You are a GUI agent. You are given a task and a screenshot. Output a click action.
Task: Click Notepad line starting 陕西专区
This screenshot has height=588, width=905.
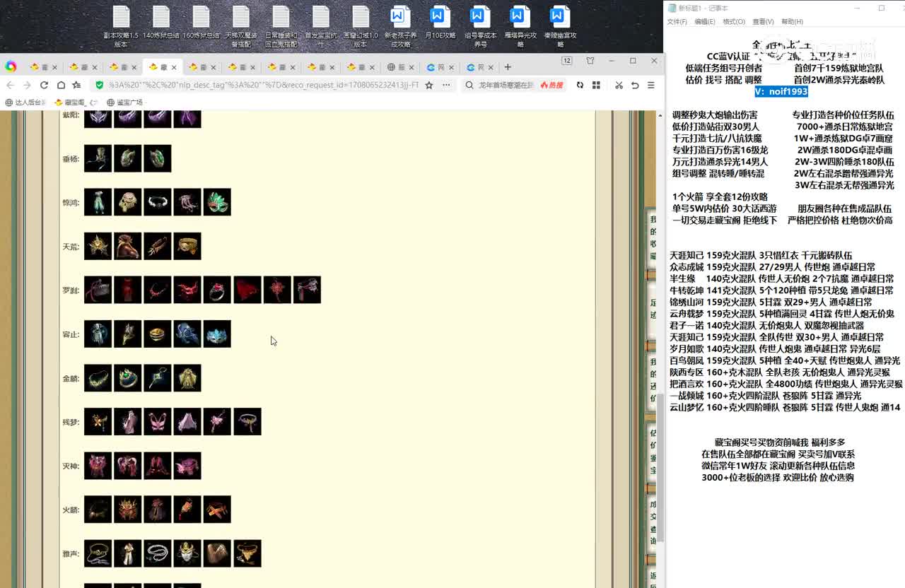(780, 372)
